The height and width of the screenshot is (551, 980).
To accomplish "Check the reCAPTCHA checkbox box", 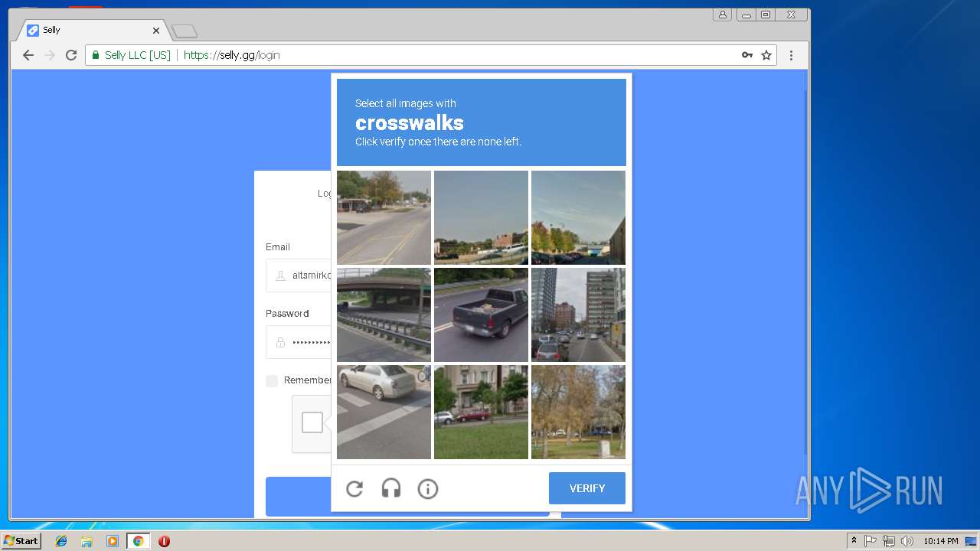I will (x=312, y=422).
